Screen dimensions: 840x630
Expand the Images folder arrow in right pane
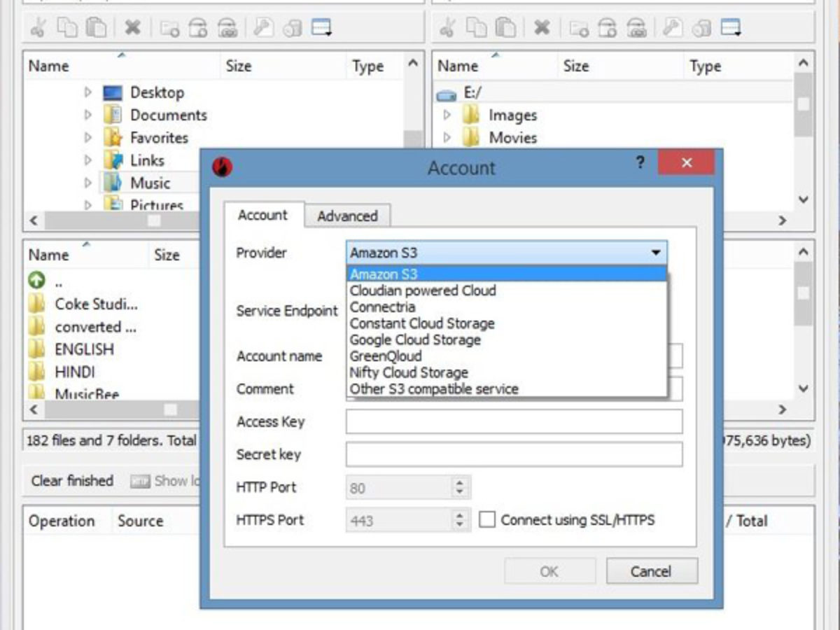(x=447, y=115)
